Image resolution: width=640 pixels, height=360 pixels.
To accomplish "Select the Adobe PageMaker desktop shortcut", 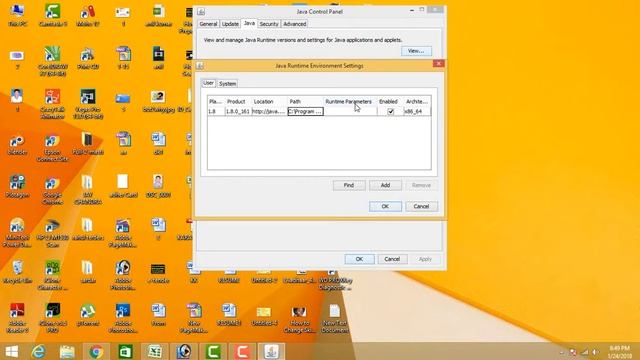I will [x=123, y=233].
